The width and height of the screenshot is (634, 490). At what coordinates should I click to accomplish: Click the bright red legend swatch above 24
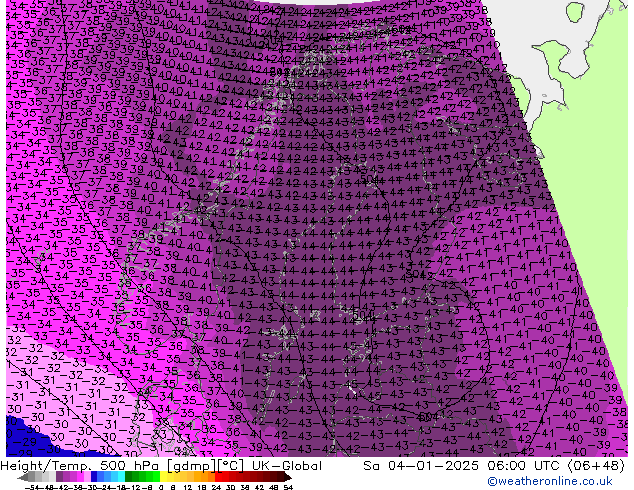pos(218,477)
